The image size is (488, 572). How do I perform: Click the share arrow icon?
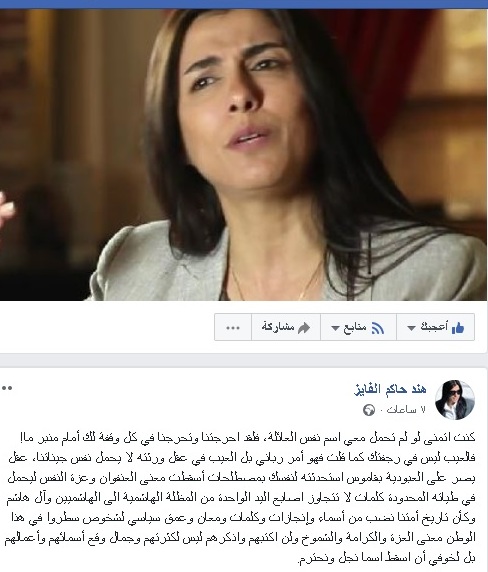(304, 328)
